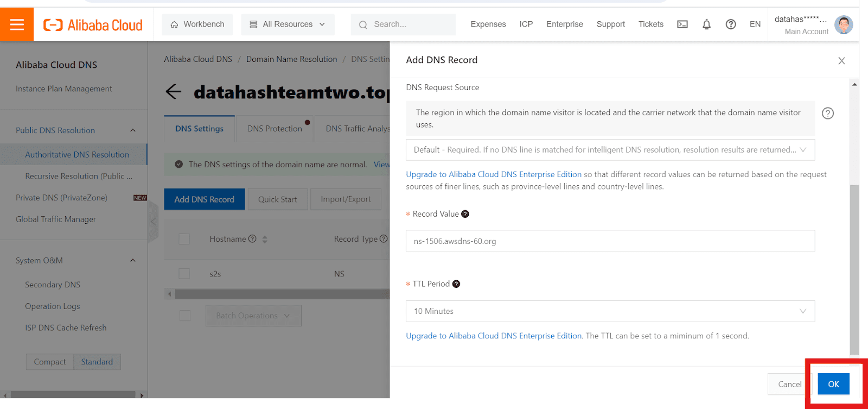Collapse the Public DNS Resolution section
868x409 pixels.
click(x=133, y=130)
